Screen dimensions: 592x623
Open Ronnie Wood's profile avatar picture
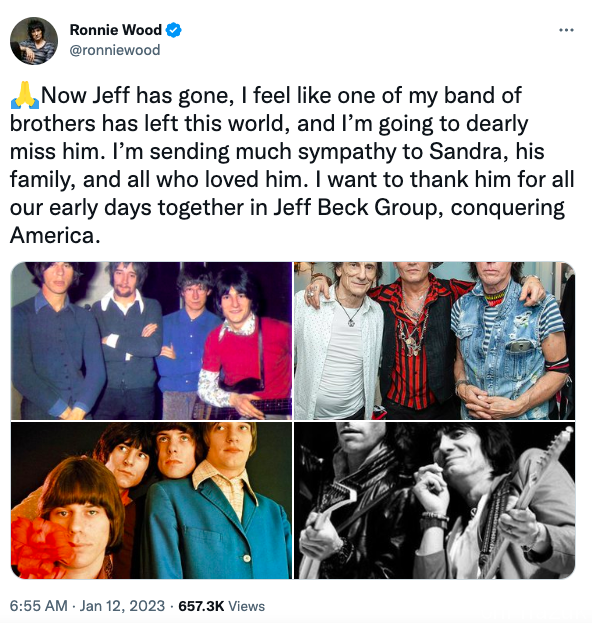tap(34, 41)
